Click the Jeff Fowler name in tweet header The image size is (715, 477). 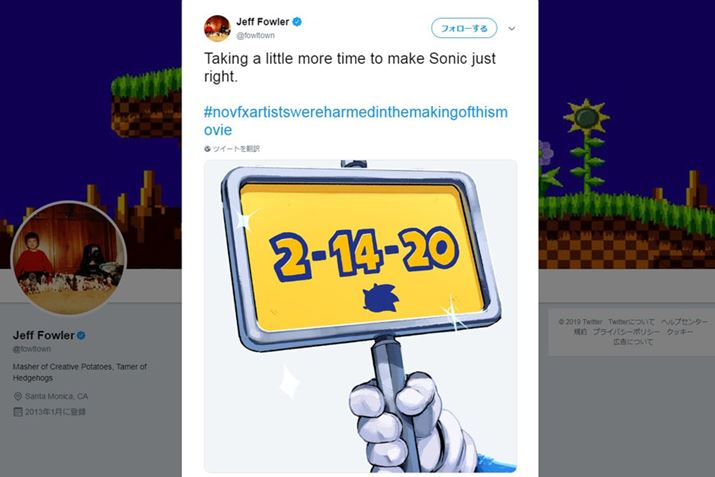(263, 21)
